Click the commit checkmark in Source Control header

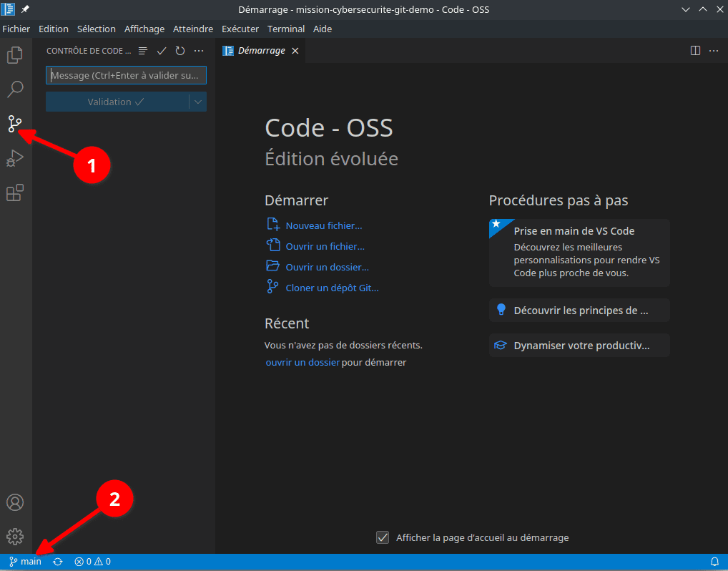[x=161, y=51]
